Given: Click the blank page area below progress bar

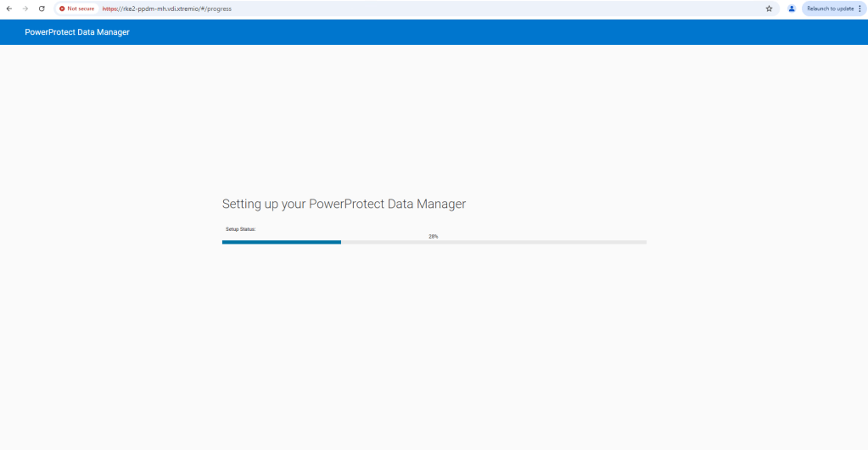Looking at the screenshot, I should (x=433, y=340).
